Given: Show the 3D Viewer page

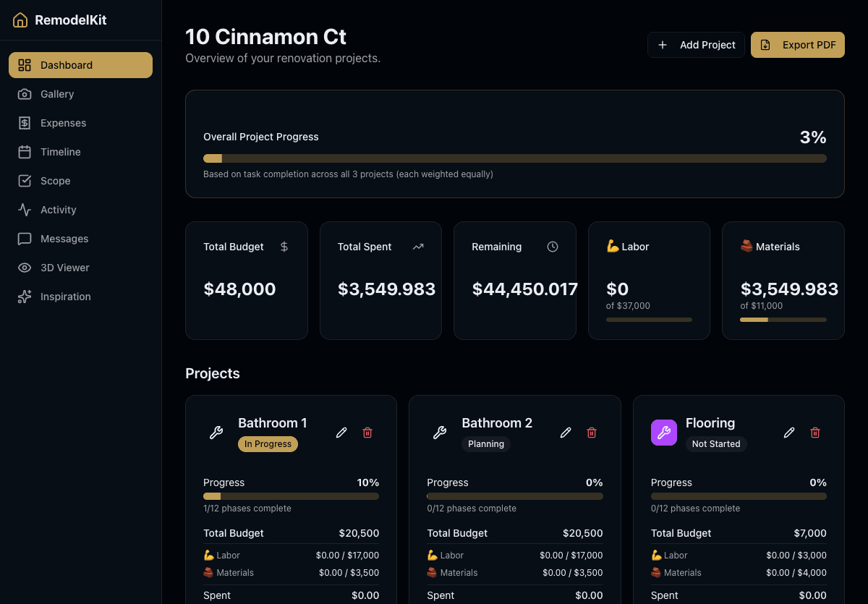Looking at the screenshot, I should [64, 268].
